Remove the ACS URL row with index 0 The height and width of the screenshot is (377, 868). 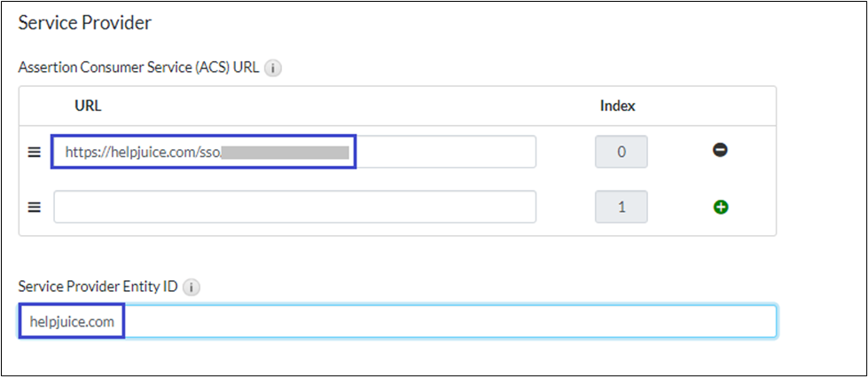tap(720, 152)
